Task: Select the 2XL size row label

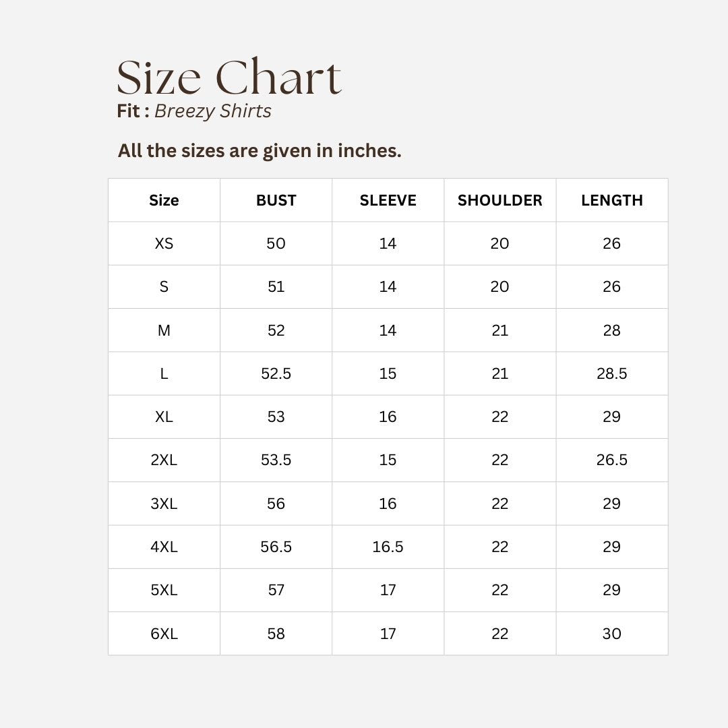Action: click(164, 460)
